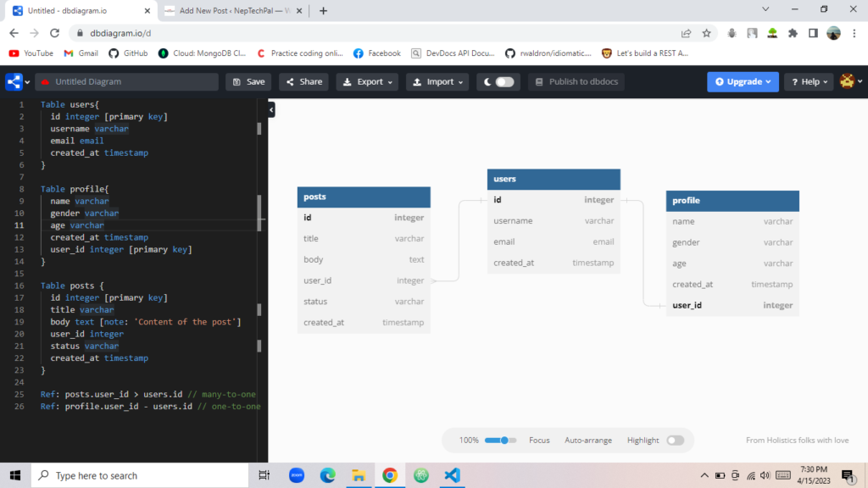This screenshot has width=868, height=488.
Task: Click the body row in posts table
Action: click(x=364, y=259)
